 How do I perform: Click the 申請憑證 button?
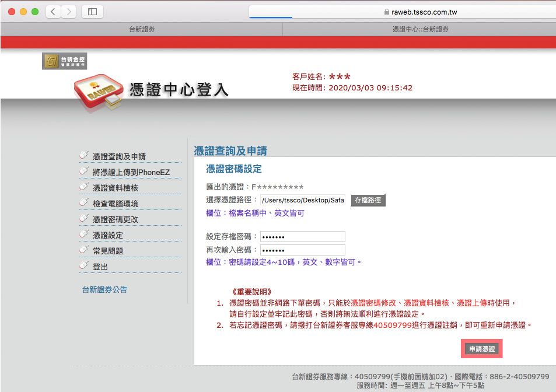[x=482, y=349]
